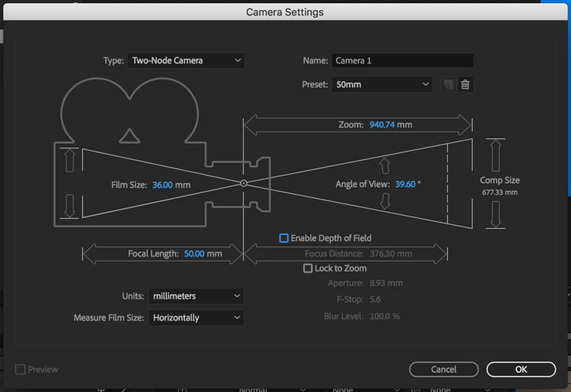Click the F-Stop value 5.6
The height and width of the screenshot is (392, 571).
tap(375, 299)
